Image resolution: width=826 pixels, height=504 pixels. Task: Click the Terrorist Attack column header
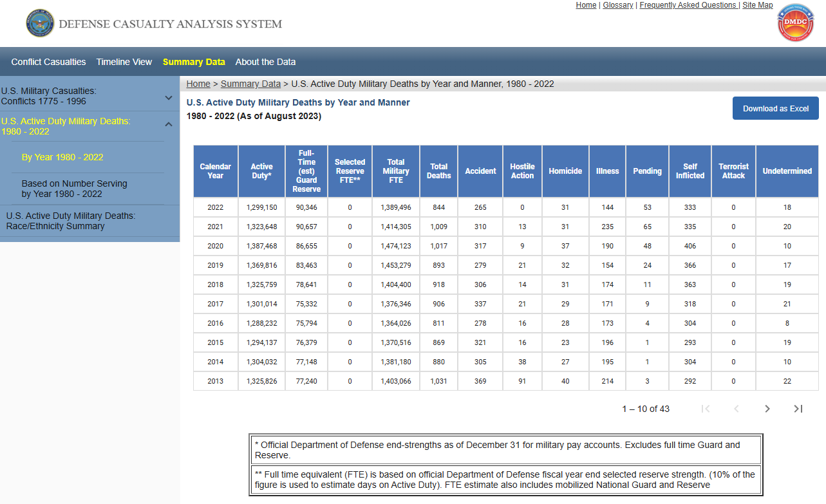click(x=733, y=171)
